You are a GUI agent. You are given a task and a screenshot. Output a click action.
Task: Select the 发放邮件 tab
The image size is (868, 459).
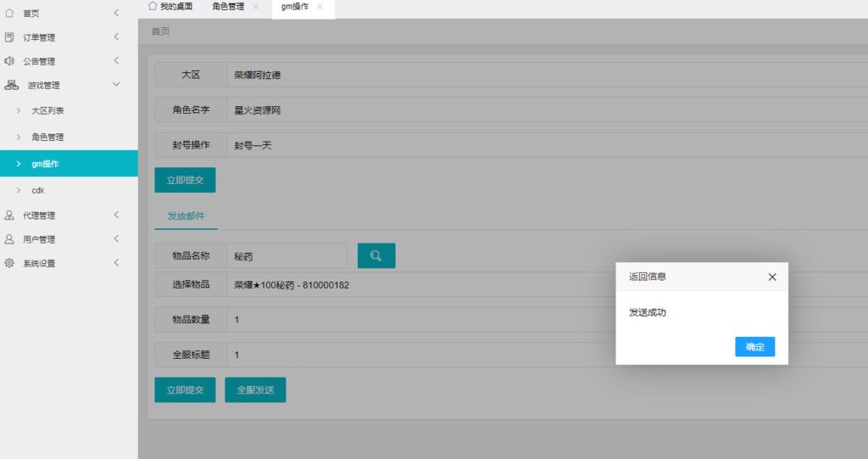coord(186,216)
